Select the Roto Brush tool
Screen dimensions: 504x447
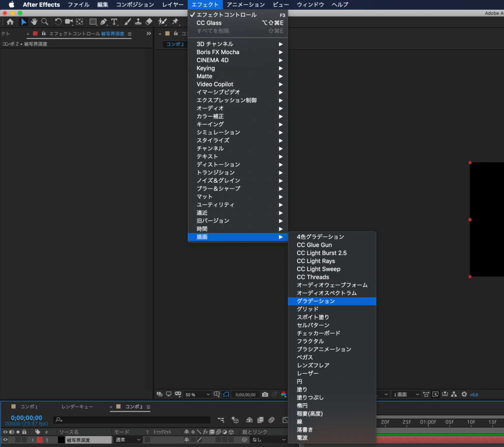click(162, 22)
